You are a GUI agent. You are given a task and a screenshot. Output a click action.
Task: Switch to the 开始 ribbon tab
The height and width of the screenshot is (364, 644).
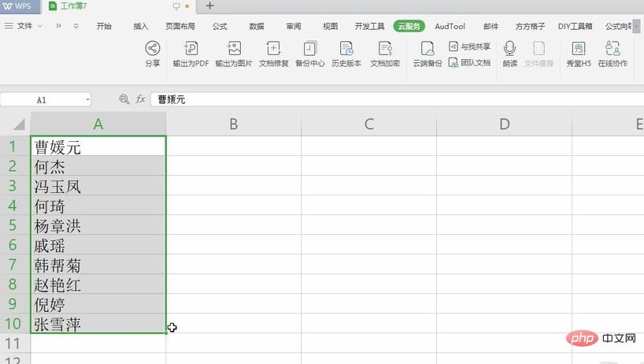104,26
